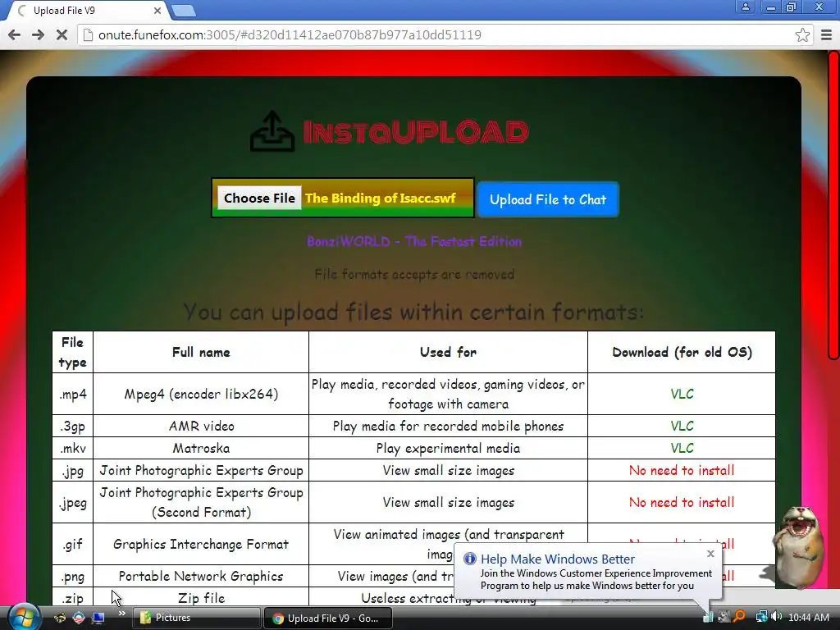The image size is (840, 630).
Task: Click the 'AMR video' cell
Action: [x=201, y=427]
